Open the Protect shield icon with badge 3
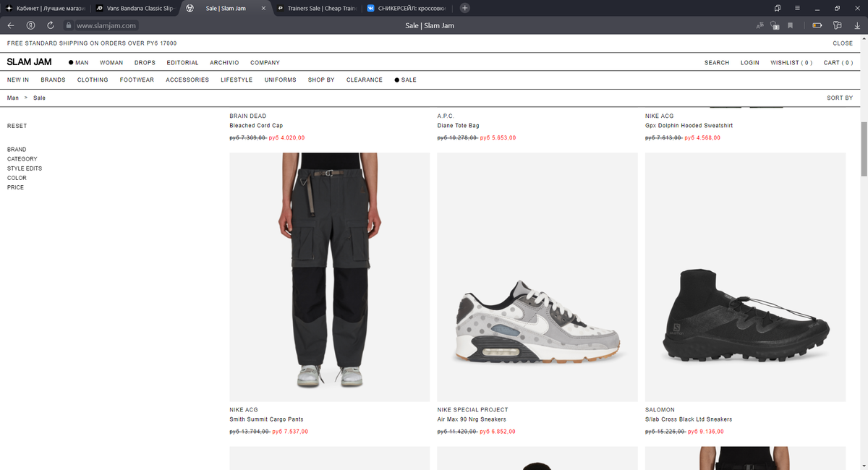 (x=775, y=25)
